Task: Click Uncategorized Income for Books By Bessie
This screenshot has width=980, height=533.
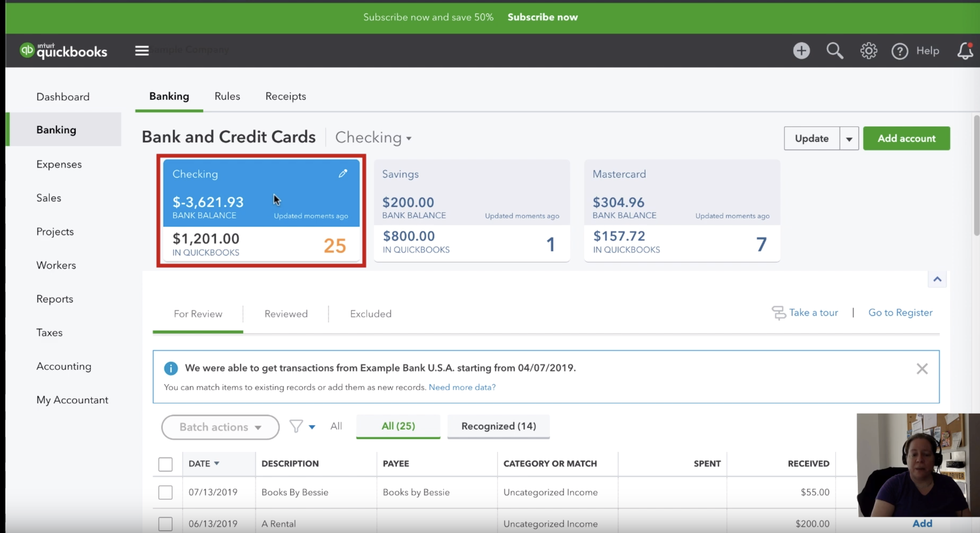Action: [x=551, y=492]
